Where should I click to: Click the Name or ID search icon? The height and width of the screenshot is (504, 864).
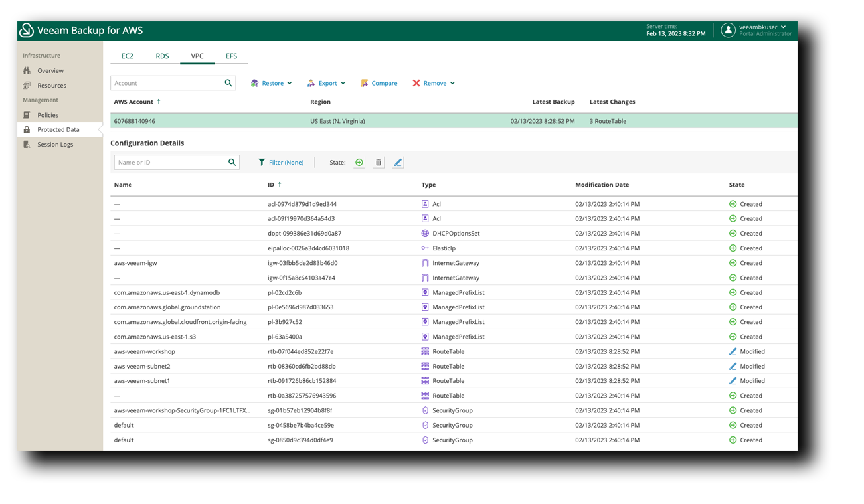(232, 162)
